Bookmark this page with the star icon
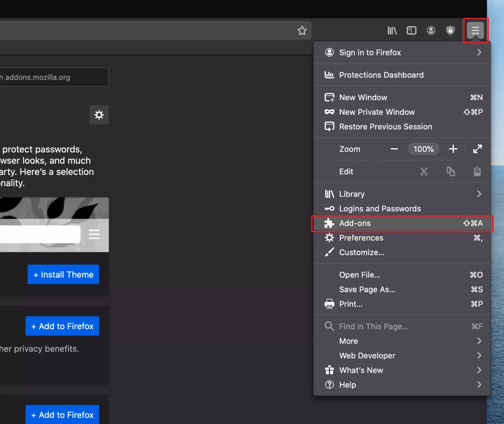Screen dimensions: 504x424 pyautogui.click(x=302, y=30)
